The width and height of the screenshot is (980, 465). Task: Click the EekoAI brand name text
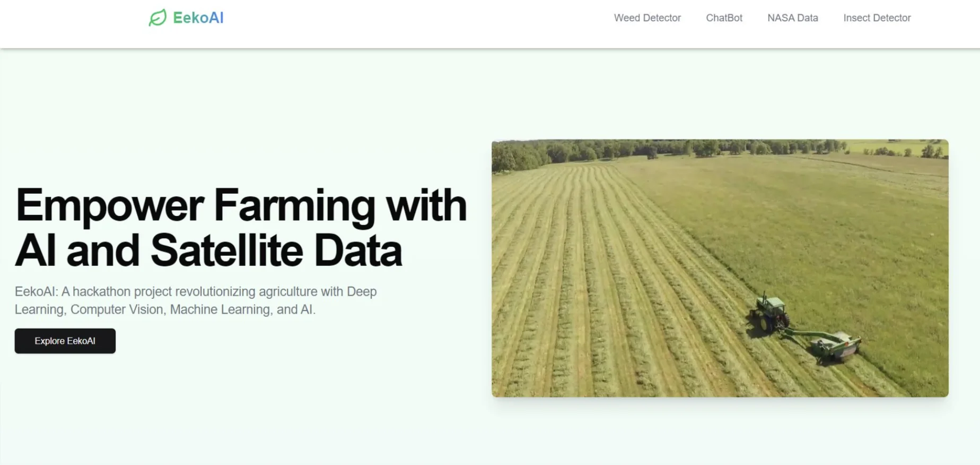tap(198, 18)
